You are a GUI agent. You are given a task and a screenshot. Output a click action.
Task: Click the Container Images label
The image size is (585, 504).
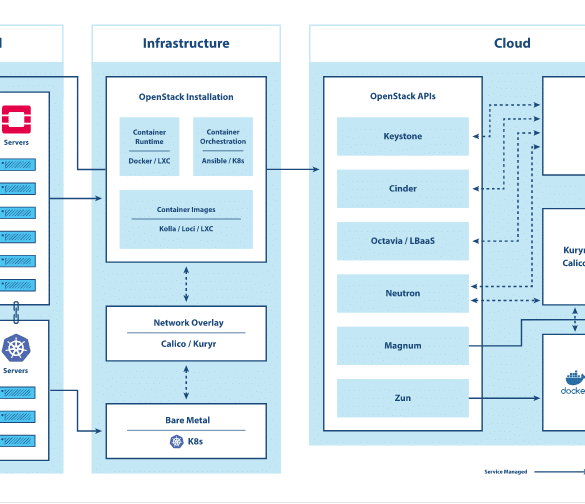tap(186, 210)
